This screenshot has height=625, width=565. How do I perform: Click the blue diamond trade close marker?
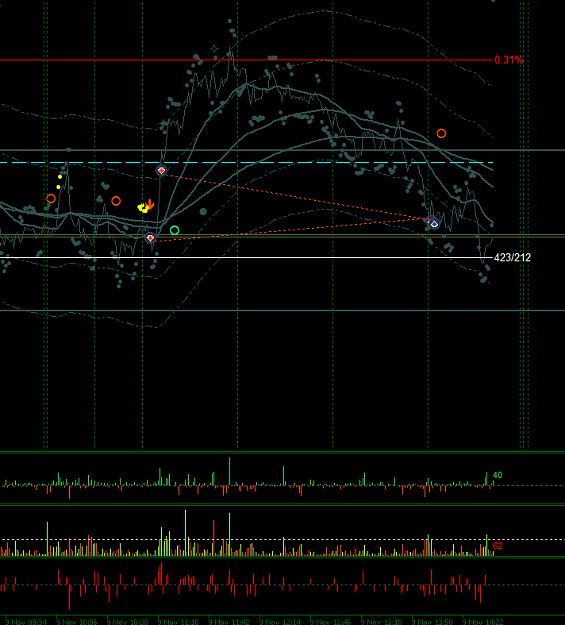coord(434,224)
